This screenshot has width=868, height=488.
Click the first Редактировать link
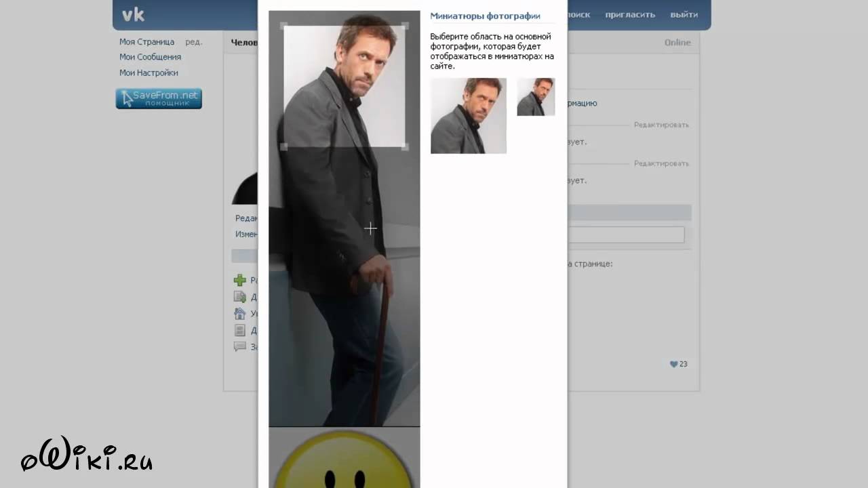point(661,125)
